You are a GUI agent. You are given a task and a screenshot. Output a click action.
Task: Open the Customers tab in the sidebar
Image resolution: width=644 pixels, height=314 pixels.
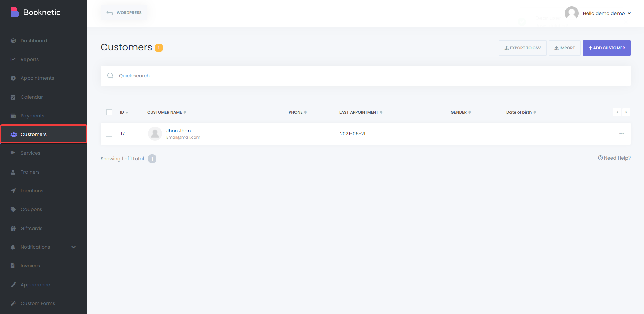tap(33, 134)
